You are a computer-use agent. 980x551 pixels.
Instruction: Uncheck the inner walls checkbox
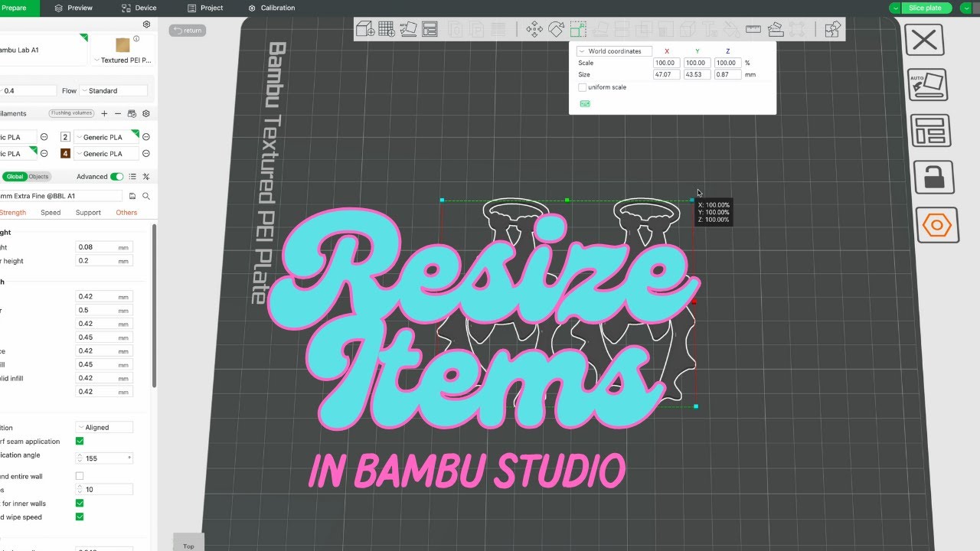(x=80, y=504)
